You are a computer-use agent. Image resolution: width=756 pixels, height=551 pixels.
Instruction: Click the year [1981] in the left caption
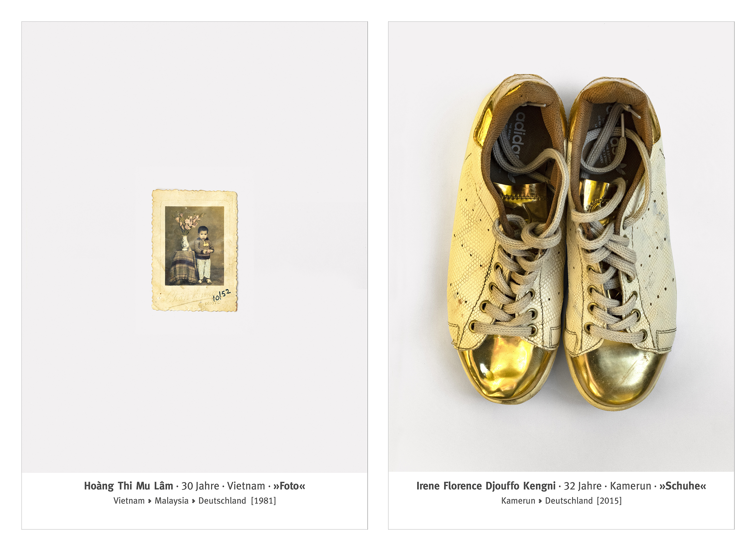click(x=263, y=501)
